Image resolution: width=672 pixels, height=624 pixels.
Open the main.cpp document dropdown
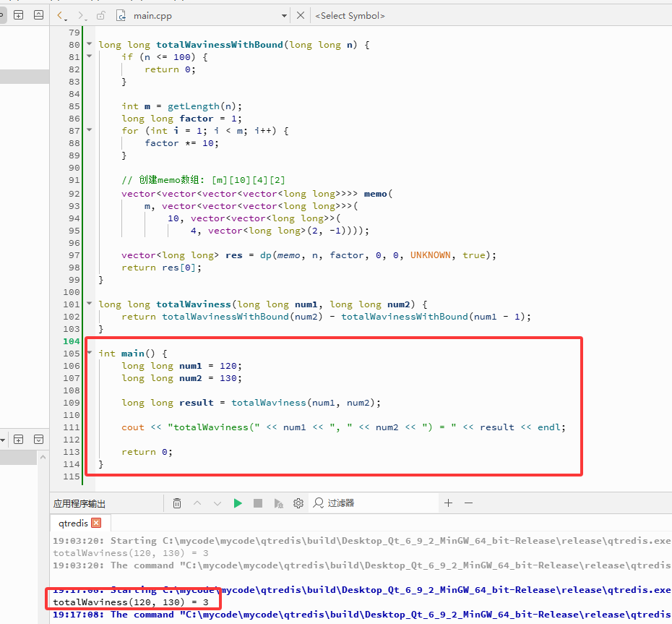tap(284, 16)
